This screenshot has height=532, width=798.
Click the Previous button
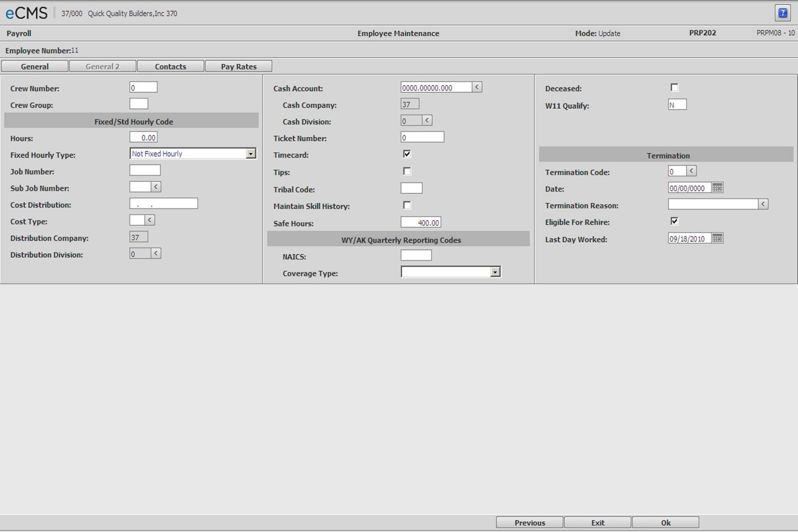[530, 523]
